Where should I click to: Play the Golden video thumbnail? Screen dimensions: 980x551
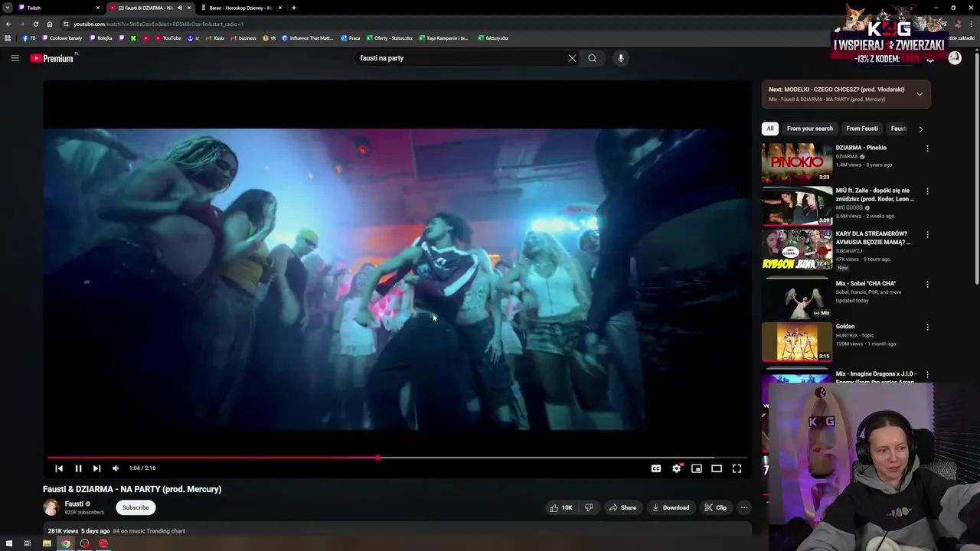point(796,341)
